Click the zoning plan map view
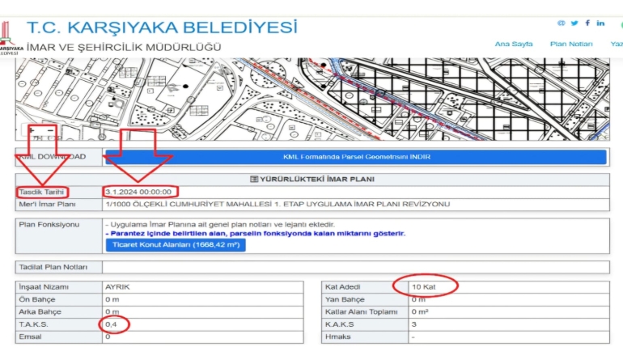 [x=312, y=99]
